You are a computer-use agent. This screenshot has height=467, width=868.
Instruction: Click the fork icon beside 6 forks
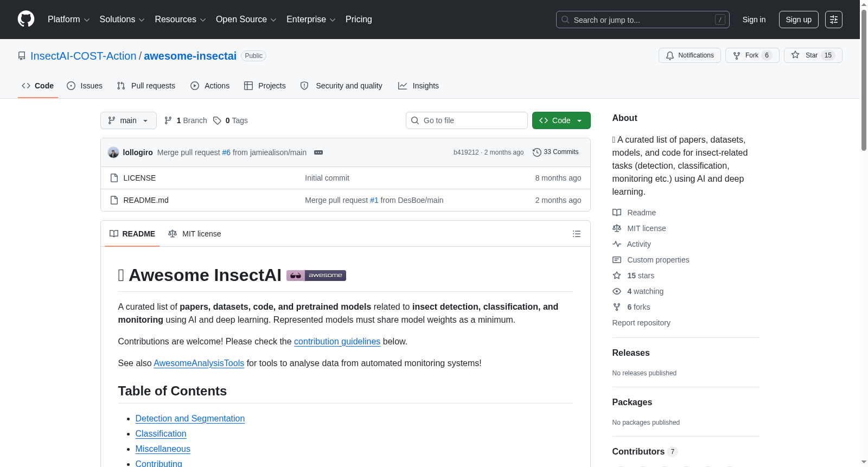tap(617, 307)
